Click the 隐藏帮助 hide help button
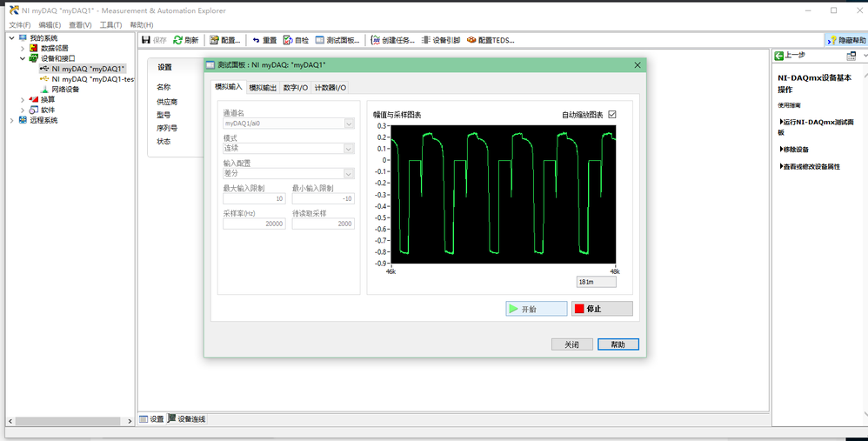Viewport: 868px width, 441px height. [x=846, y=40]
